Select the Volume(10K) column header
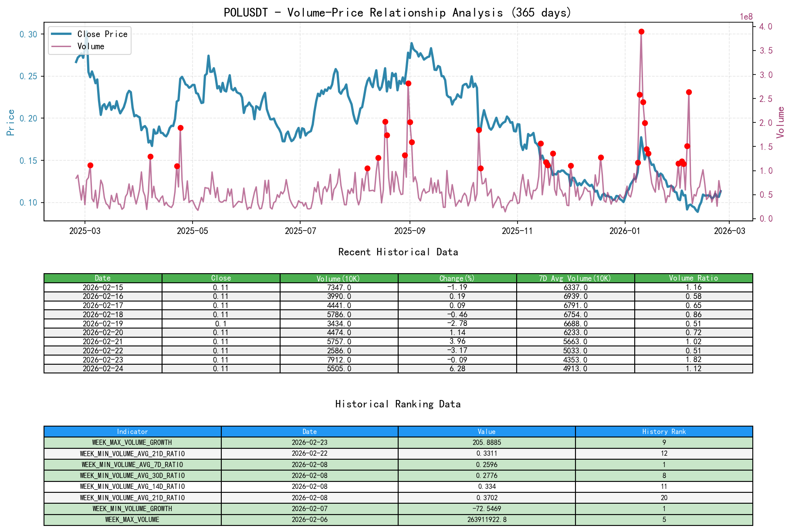Screen dimensions: 792x532 (338, 278)
